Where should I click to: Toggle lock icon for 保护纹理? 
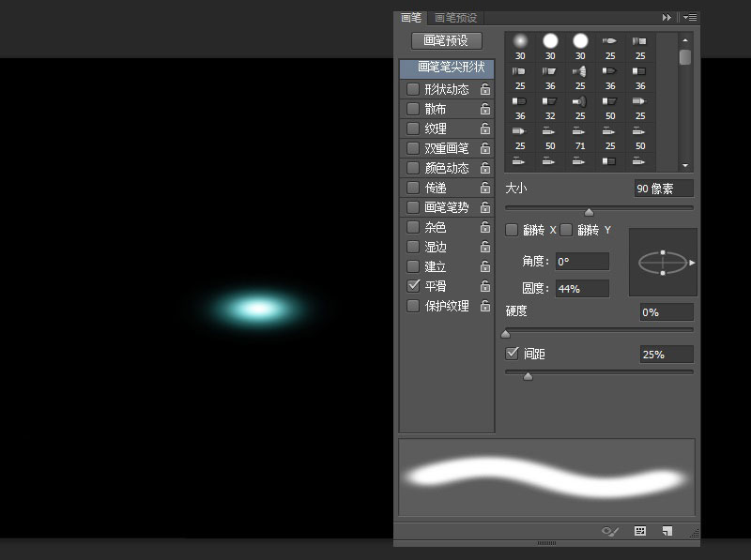tap(485, 305)
